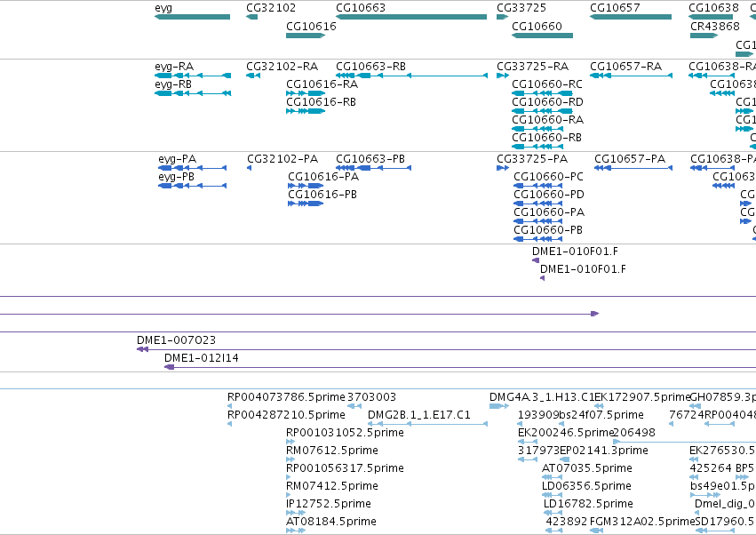Screen dimensions: 756x535
Task: Select the CG10663-RB transcript
Action: pyautogui.click(x=411, y=76)
